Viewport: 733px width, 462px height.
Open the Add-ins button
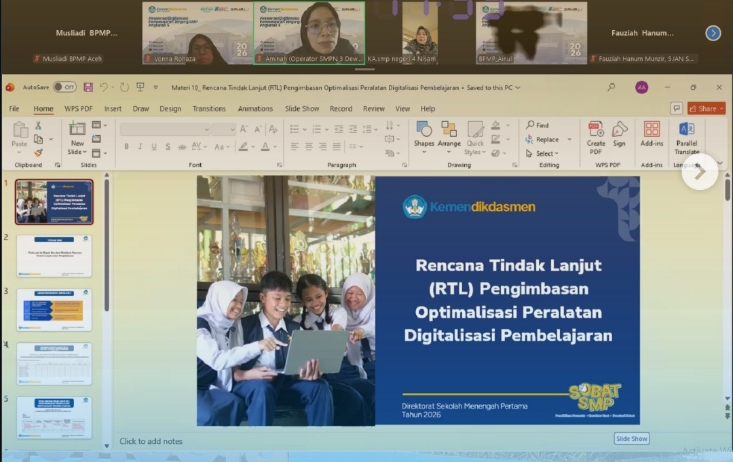[652, 134]
